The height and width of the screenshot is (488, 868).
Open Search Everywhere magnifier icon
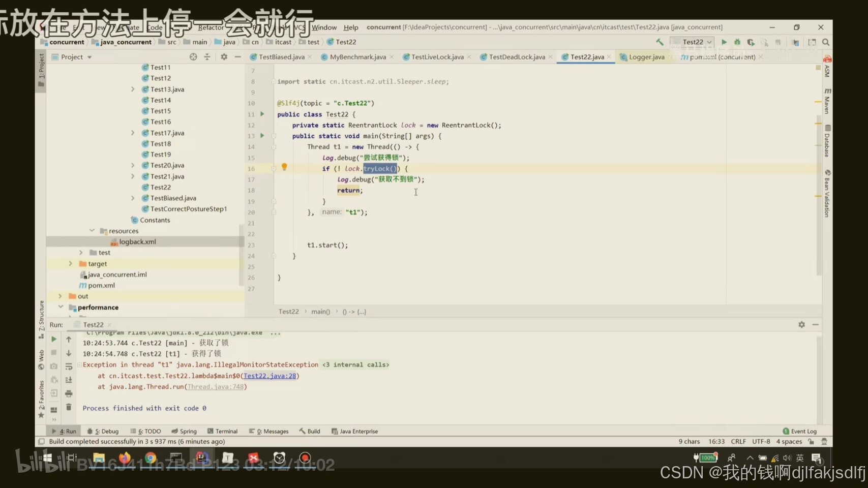(x=826, y=42)
